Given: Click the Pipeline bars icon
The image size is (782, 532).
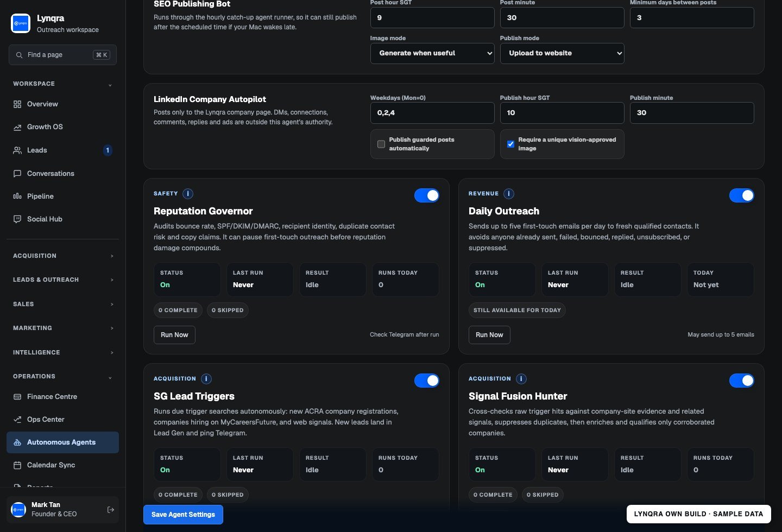Looking at the screenshot, I should (17, 197).
